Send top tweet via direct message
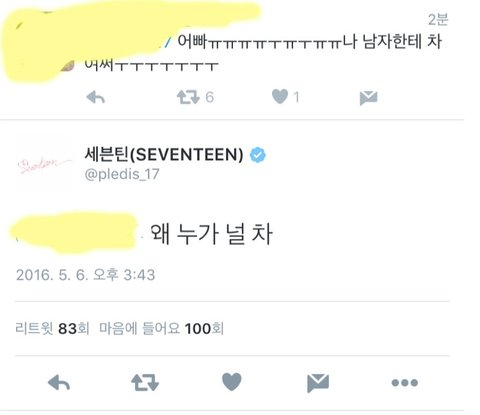480x415 pixels. 368,98
